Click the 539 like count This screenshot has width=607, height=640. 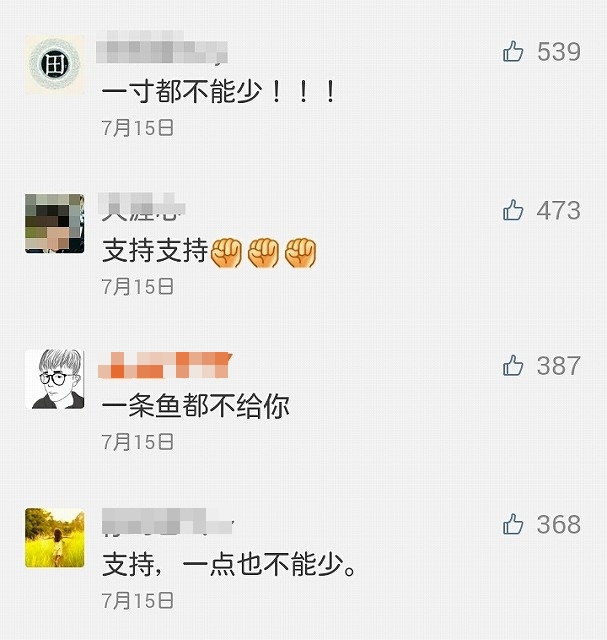tap(558, 52)
